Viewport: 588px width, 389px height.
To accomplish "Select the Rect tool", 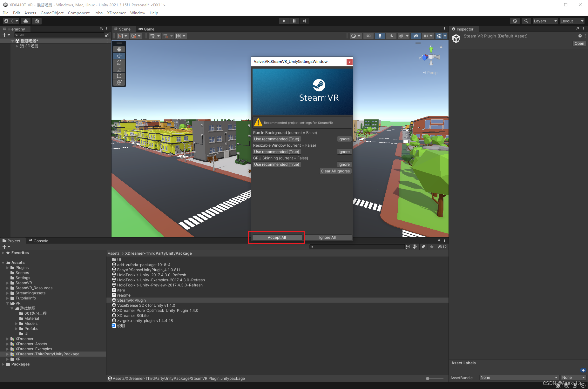I will click(x=119, y=76).
